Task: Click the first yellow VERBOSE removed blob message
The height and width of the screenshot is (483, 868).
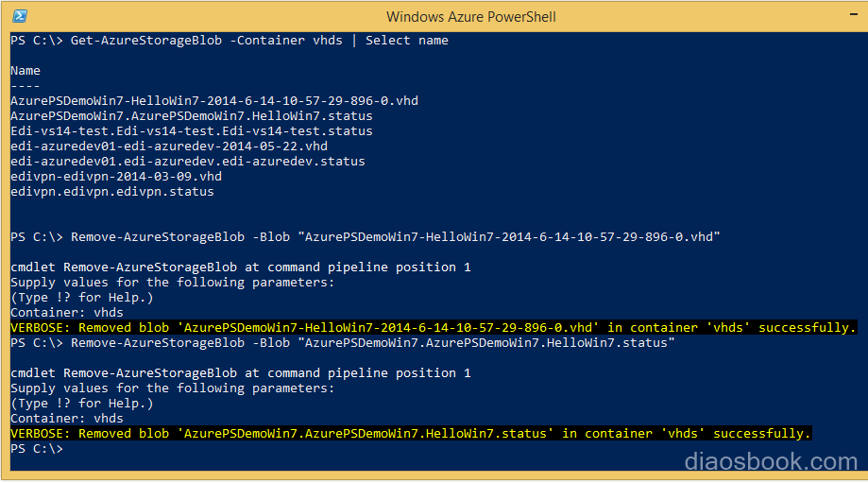Action: point(434,327)
